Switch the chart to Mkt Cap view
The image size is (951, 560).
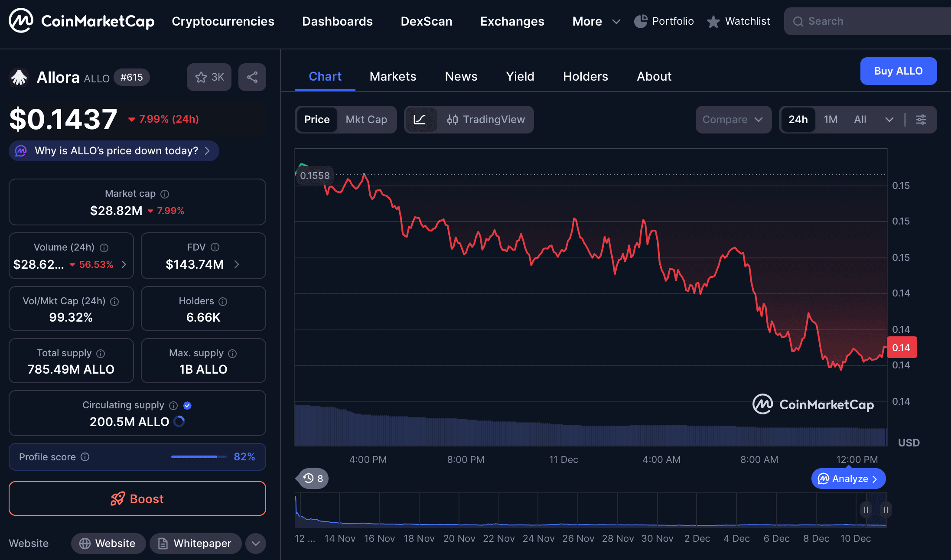(366, 120)
